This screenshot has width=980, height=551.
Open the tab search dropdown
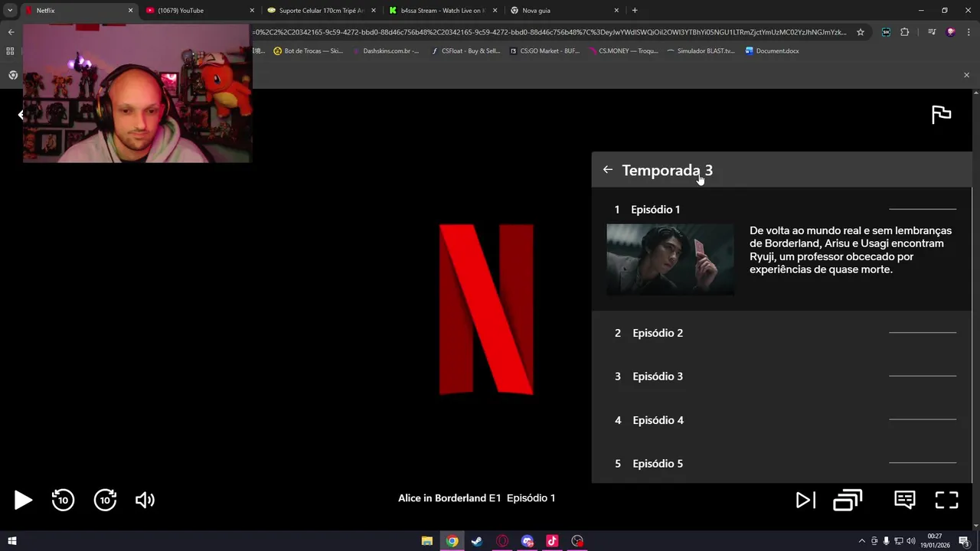tap(10, 11)
